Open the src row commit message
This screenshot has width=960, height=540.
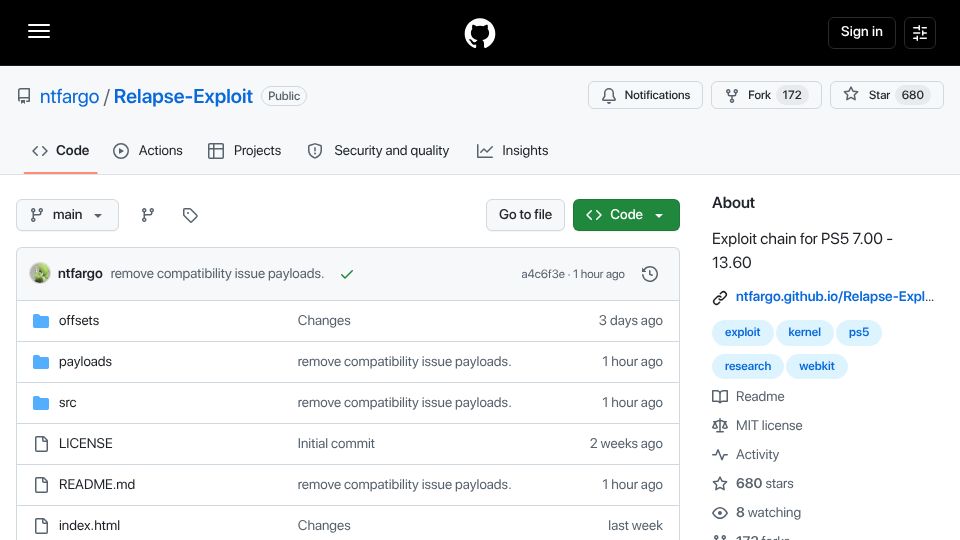click(404, 402)
